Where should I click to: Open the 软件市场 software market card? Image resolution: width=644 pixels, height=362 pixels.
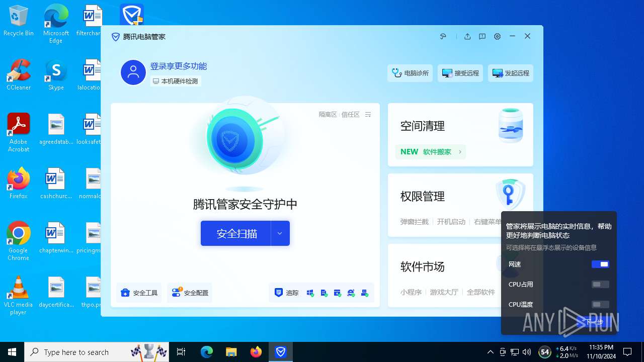click(460, 276)
